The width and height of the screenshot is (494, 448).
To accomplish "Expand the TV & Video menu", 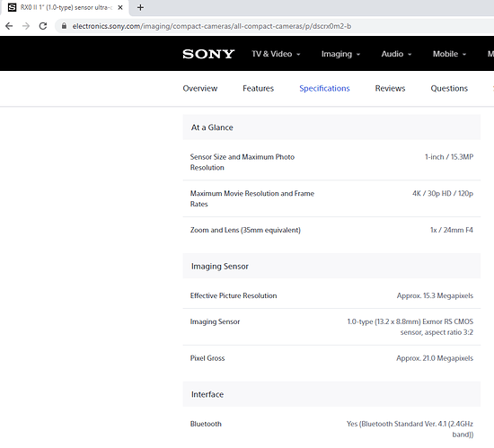I will (276, 54).
